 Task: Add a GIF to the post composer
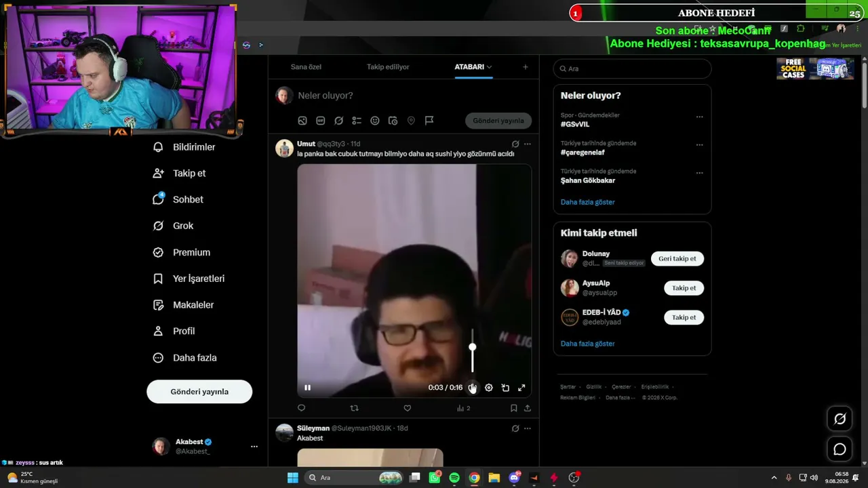click(x=320, y=121)
